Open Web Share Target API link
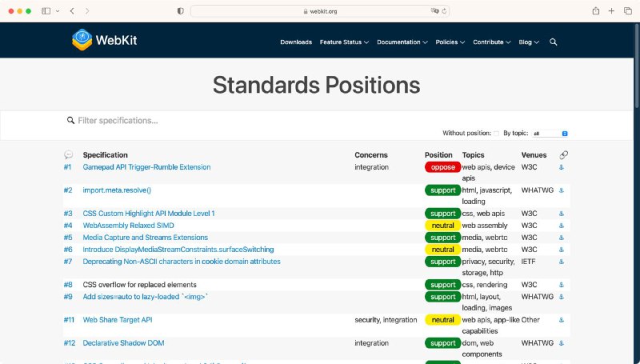The image size is (640, 364). point(118,319)
